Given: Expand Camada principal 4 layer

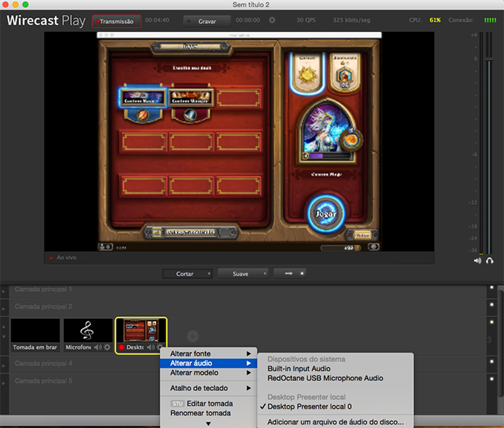Looking at the screenshot, I should pyautogui.click(x=4, y=365).
